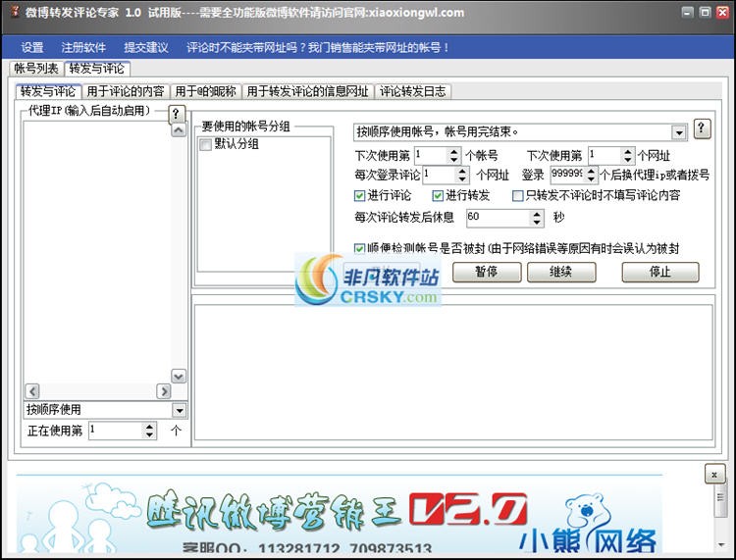The image size is (736, 560).
Task: Close the advertisement banner with x button
Action: (x=714, y=475)
